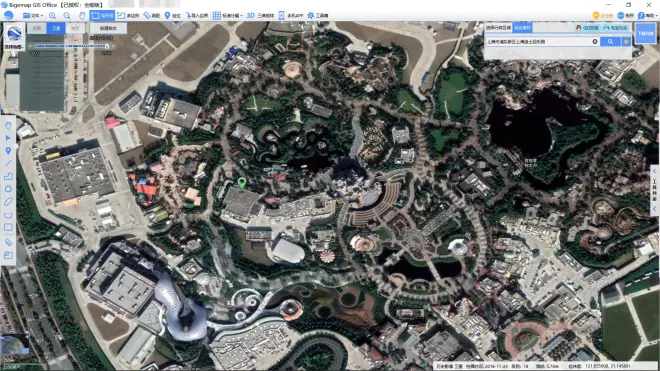Switch map view to the electronic map mode
This screenshot has height=371, width=660.
[x=37, y=28]
